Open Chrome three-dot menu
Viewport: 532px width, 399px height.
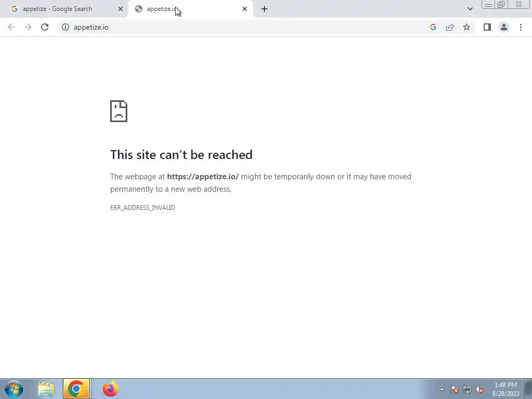click(521, 27)
